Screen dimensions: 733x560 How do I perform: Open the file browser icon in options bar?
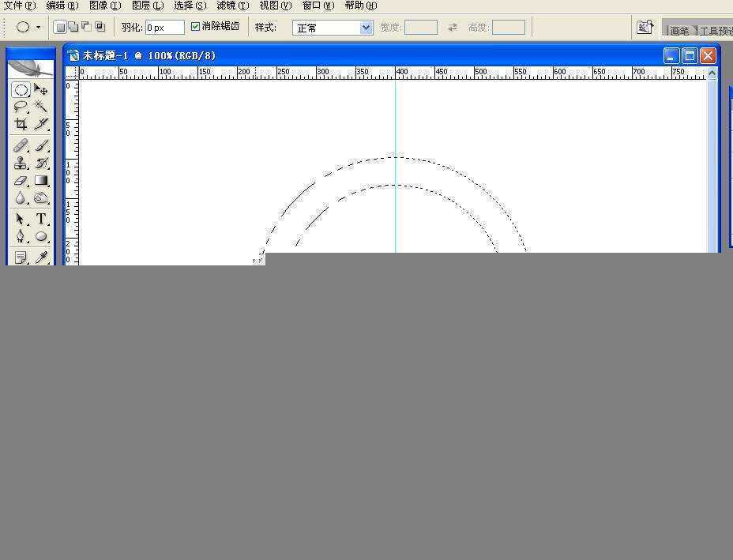[645, 27]
